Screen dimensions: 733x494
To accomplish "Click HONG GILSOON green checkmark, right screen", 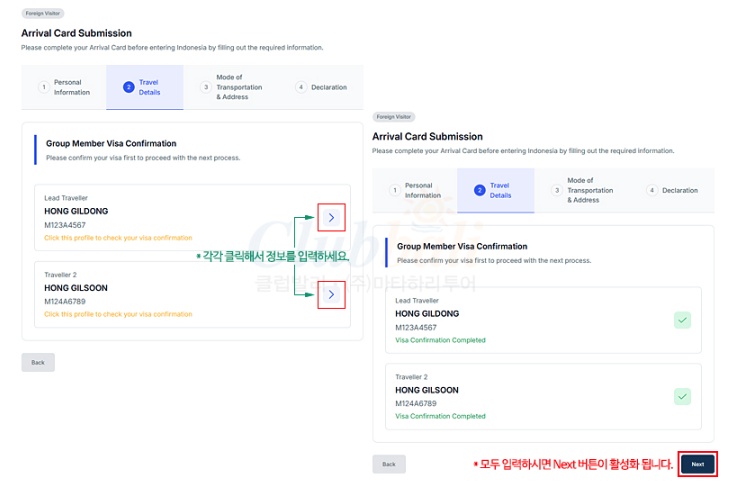I will click(x=682, y=396).
